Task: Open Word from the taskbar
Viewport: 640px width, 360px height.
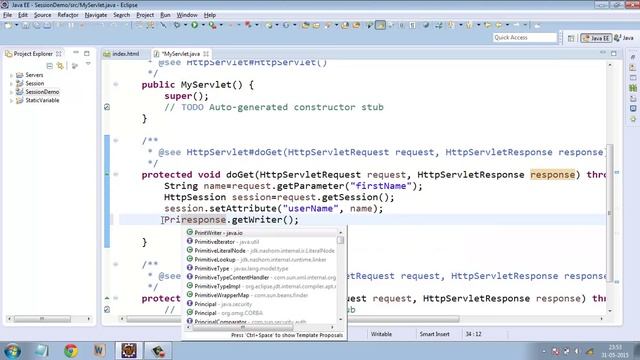Action: point(98,351)
